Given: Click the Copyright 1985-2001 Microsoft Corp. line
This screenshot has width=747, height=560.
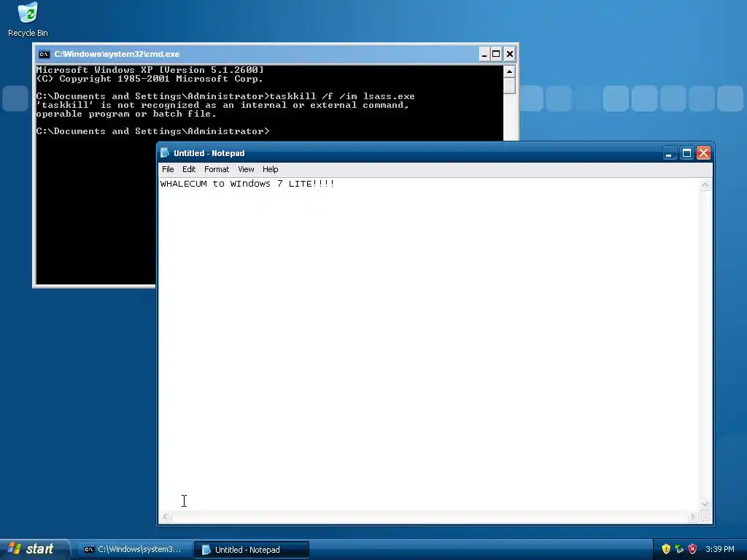Looking at the screenshot, I should tap(150, 79).
